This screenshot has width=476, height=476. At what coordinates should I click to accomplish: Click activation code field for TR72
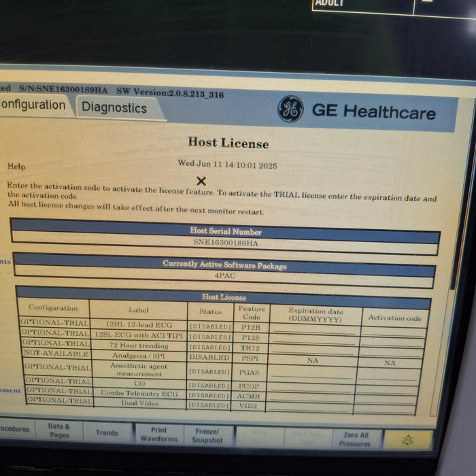(391, 352)
